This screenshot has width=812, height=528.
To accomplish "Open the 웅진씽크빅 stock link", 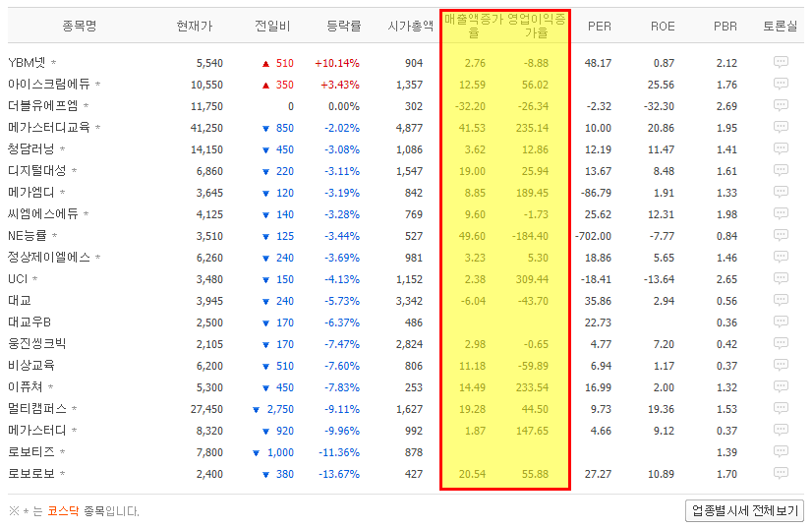I will pyautogui.click(x=36, y=344).
